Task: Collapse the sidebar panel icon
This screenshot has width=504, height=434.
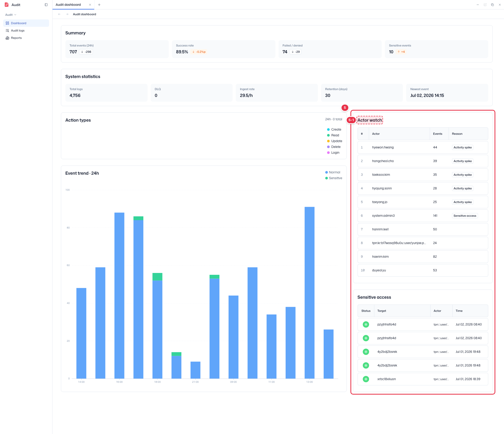Action: pos(46,5)
